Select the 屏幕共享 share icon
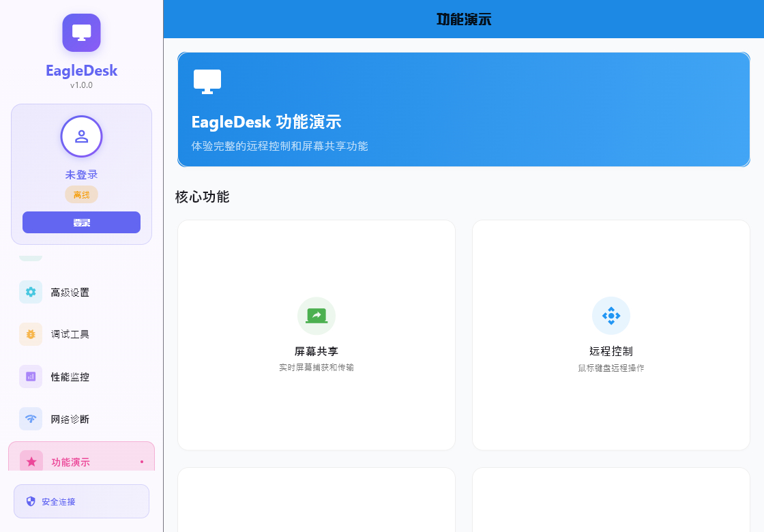The width and height of the screenshot is (764, 532). [316, 315]
